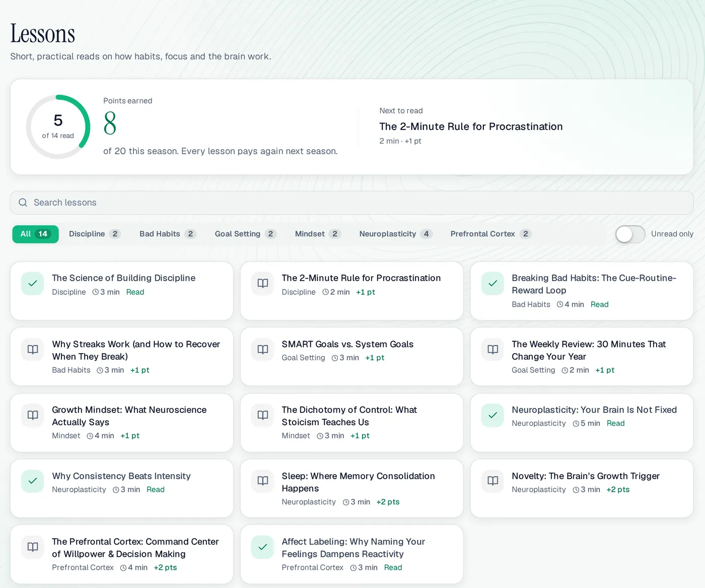The height and width of the screenshot is (588, 705).
Task: Filter lessons by Discipline
Action: tap(95, 234)
